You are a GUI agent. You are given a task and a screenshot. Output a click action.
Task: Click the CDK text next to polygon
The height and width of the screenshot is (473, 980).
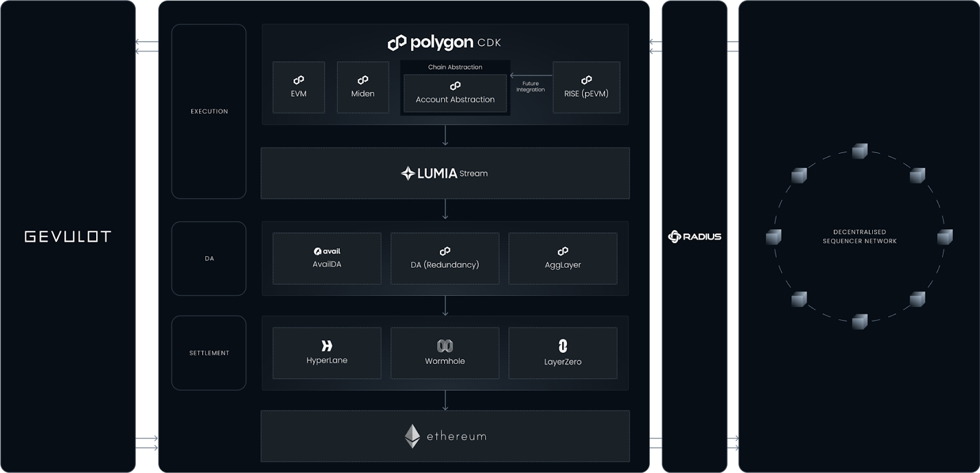click(x=489, y=43)
